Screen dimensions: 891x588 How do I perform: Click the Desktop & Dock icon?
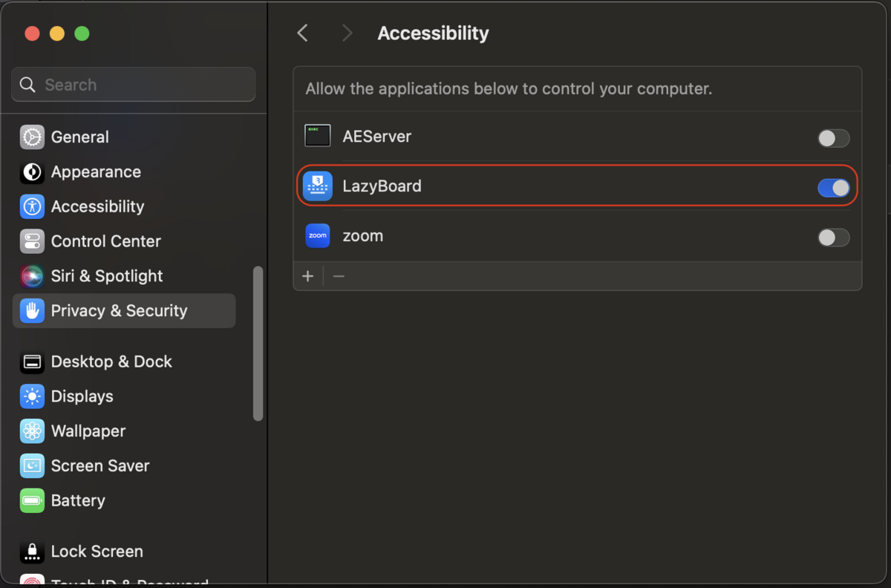pyautogui.click(x=32, y=362)
